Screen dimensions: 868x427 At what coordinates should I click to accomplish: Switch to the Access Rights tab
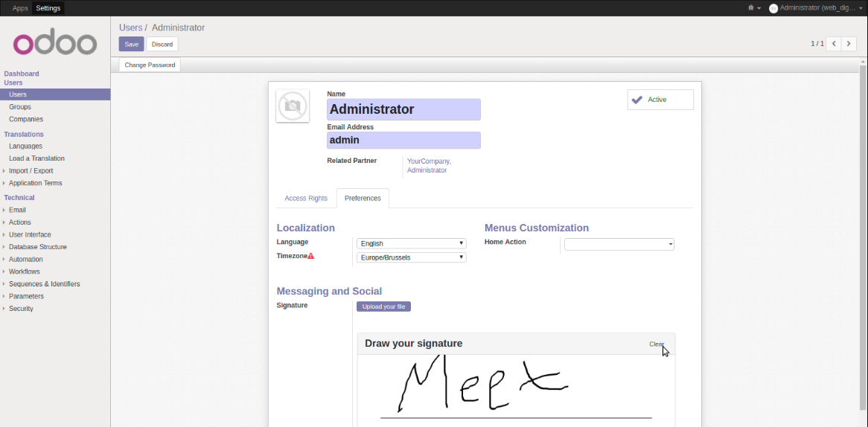(306, 199)
